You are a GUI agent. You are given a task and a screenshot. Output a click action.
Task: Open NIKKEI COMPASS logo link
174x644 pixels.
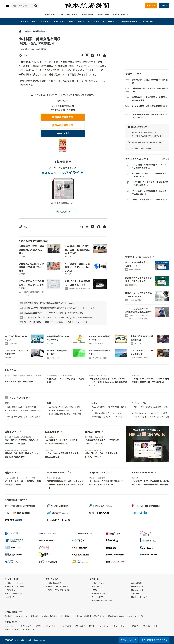[x=148, y=555]
